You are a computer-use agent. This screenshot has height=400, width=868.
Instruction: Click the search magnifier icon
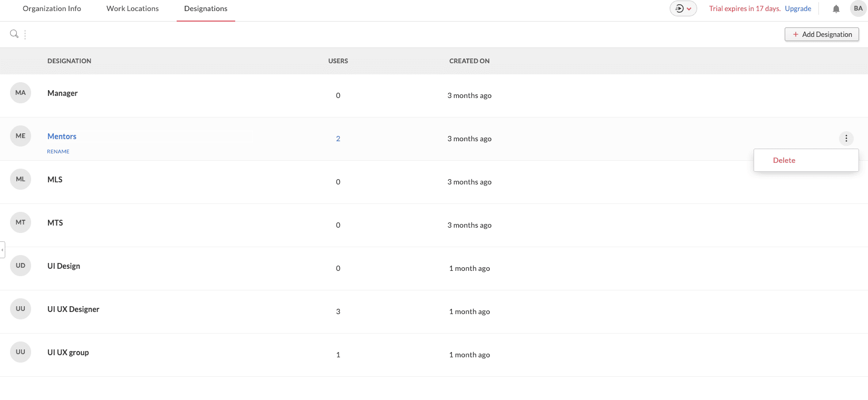tap(14, 34)
